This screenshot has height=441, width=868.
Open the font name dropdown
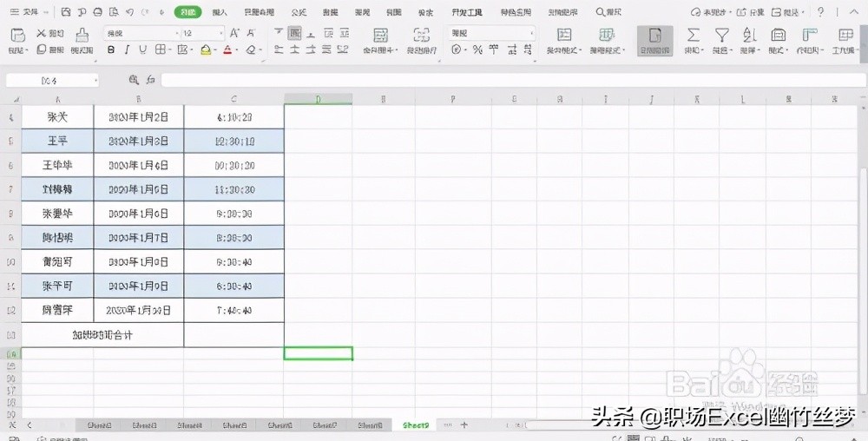pos(177,33)
